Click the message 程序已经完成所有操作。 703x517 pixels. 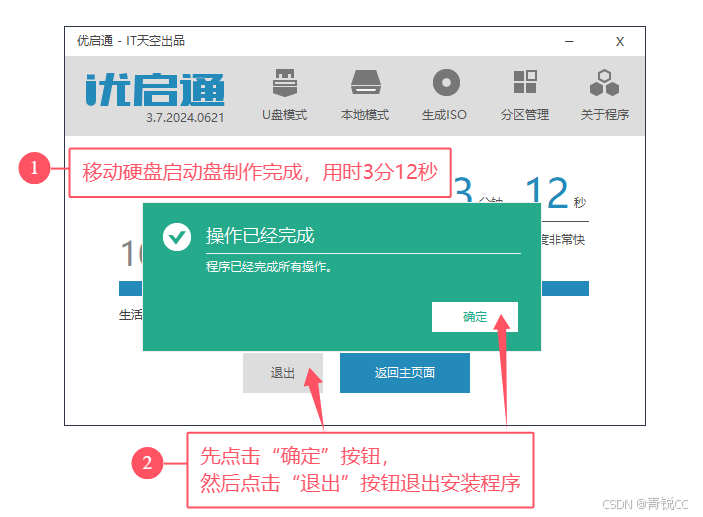(x=269, y=267)
